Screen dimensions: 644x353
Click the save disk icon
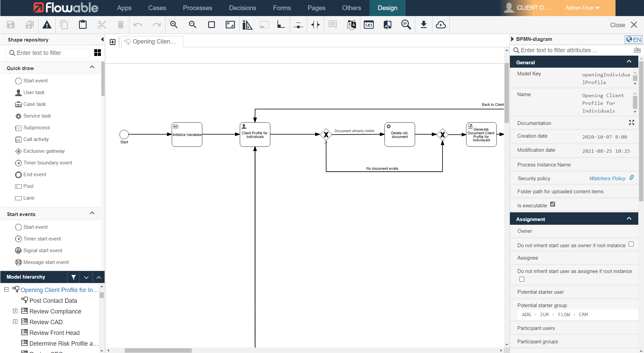click(x=11, y=24)
